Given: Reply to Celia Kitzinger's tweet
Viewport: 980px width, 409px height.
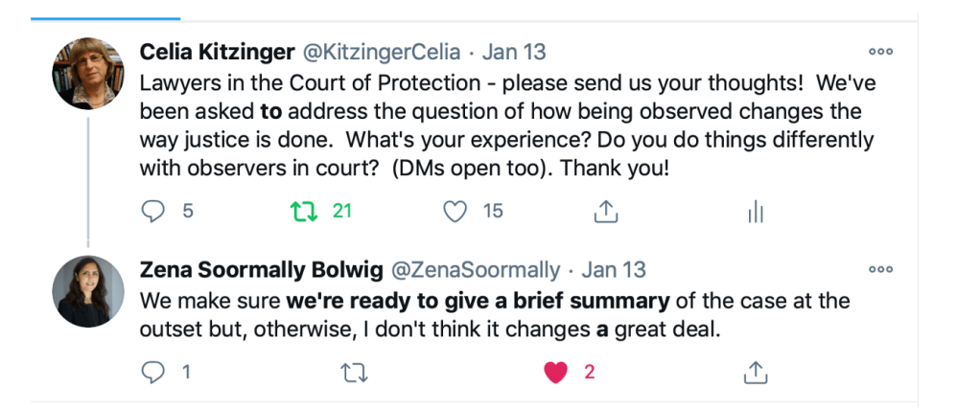Looking at the screenshot, I should click(x=153, y=211).
